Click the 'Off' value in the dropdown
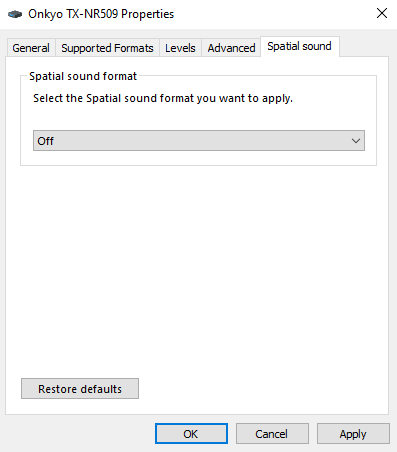The width and height of the screenshot is (397, 452). point(46,141)
